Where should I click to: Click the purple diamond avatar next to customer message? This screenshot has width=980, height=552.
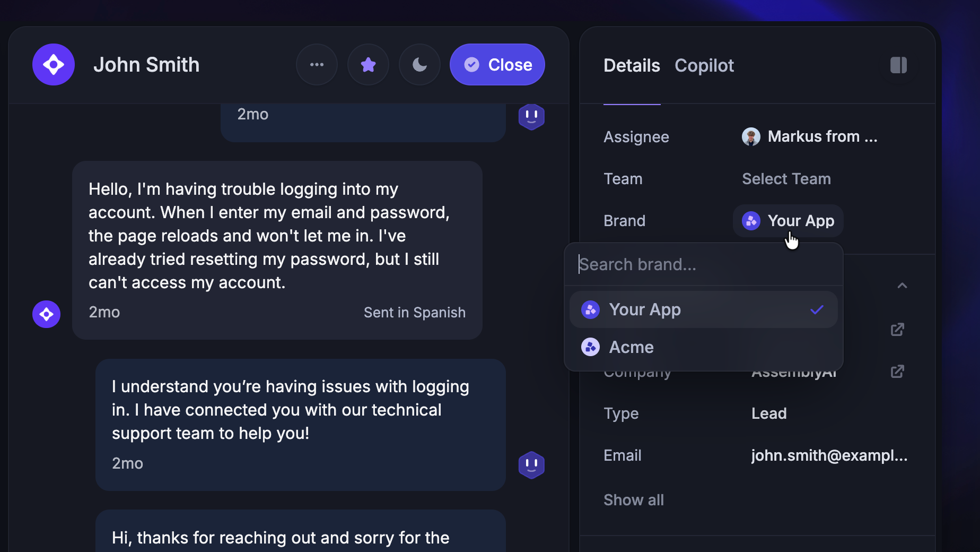(x=46, y=314)
